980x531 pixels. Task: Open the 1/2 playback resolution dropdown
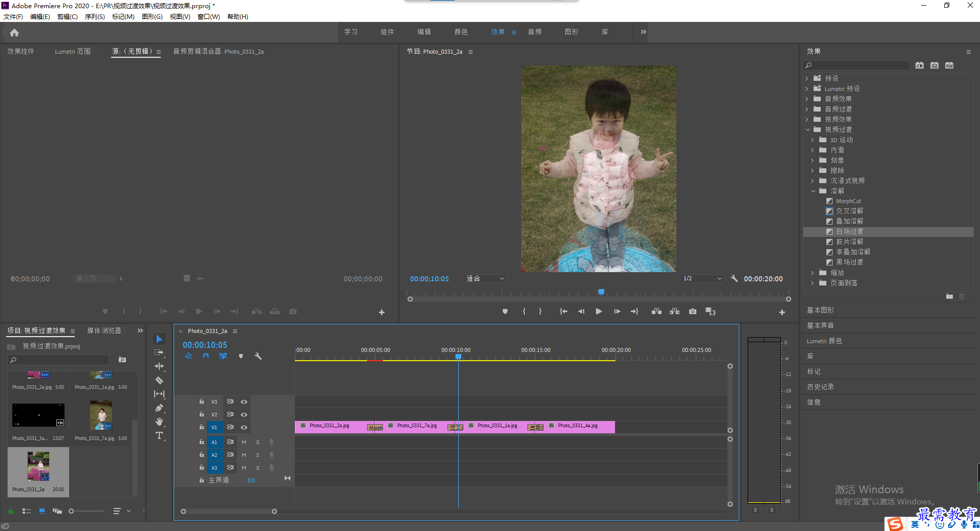pyautogui.click(x=702, y=278)
